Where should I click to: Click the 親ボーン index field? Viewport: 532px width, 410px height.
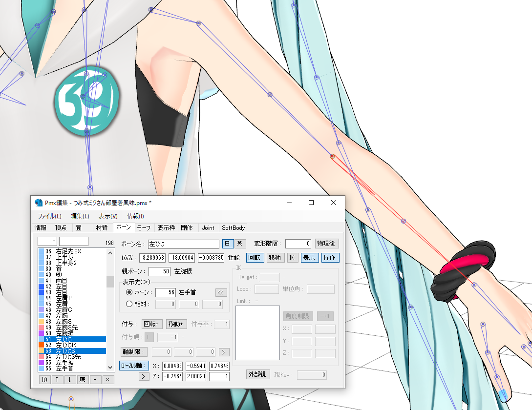159,271
